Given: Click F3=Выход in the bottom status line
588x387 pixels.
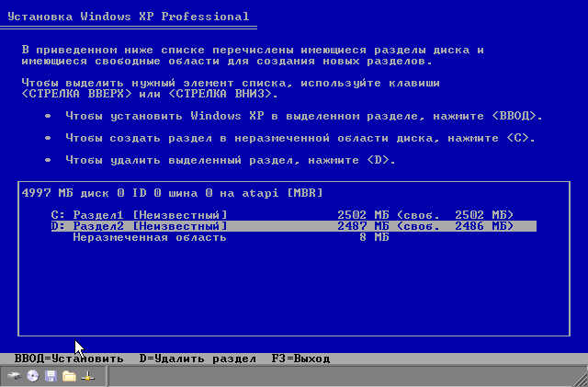Looking at the screenshot, I should 300,359.
